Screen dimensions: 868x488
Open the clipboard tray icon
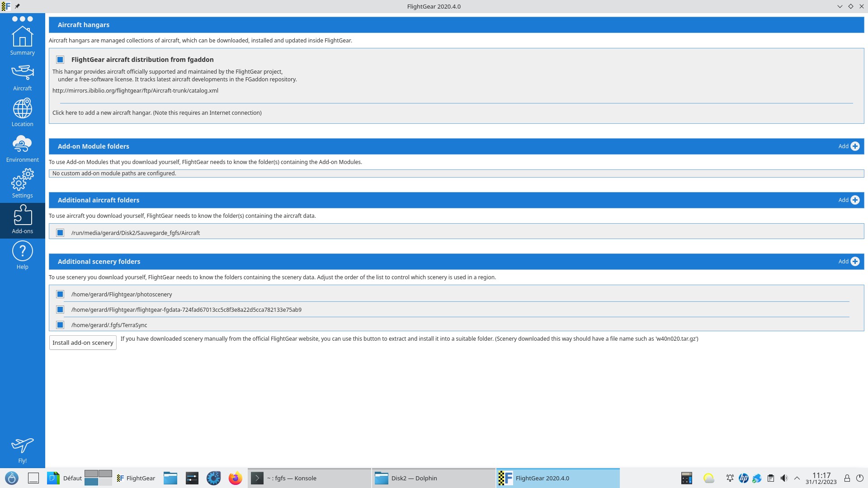pos(771,478)
